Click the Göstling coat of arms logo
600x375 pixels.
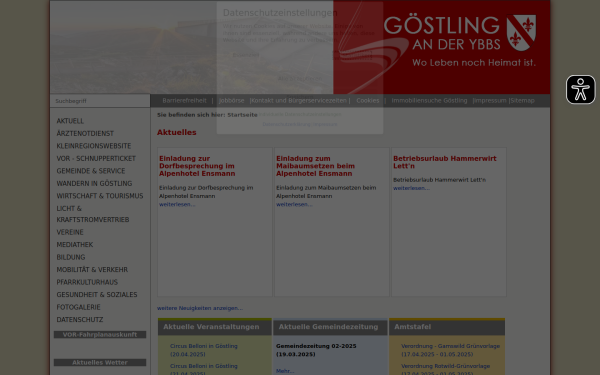[521, 33]
